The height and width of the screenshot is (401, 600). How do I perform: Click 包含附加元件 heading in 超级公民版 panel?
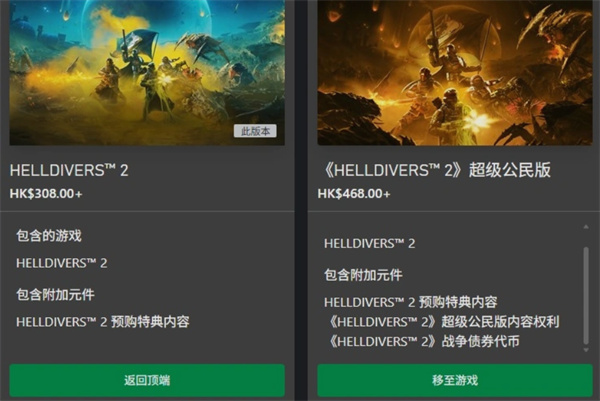click(x=363, y=275)
